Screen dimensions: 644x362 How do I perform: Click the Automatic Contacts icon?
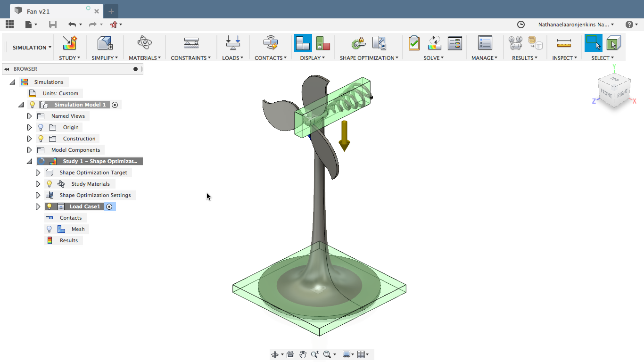pos(271,43)
